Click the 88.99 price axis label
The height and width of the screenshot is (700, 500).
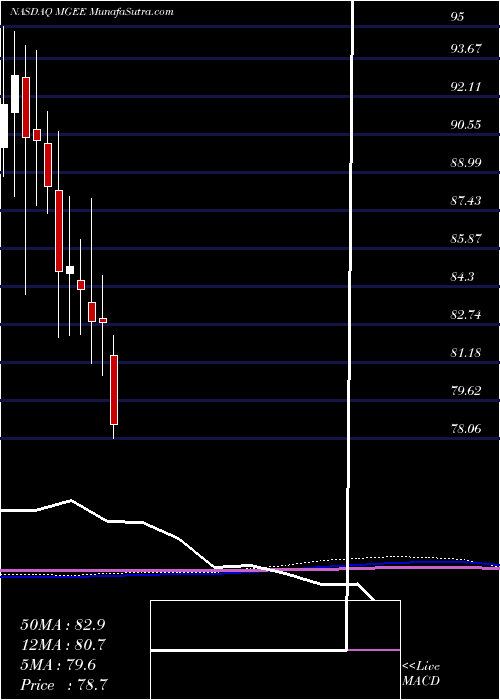coord(466,162)
